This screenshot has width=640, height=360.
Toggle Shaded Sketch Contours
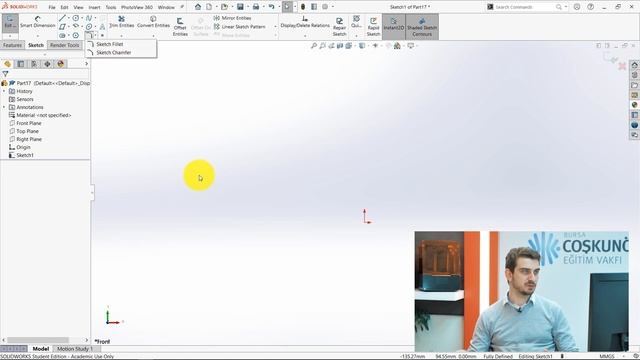(x=422, y=27)
